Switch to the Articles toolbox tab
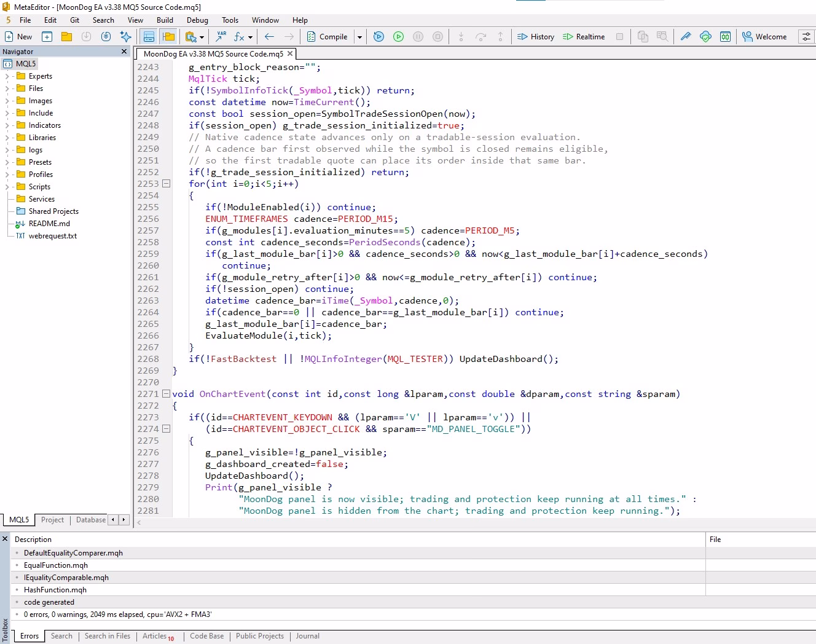 pyautogui.click(x=158, y=636)
